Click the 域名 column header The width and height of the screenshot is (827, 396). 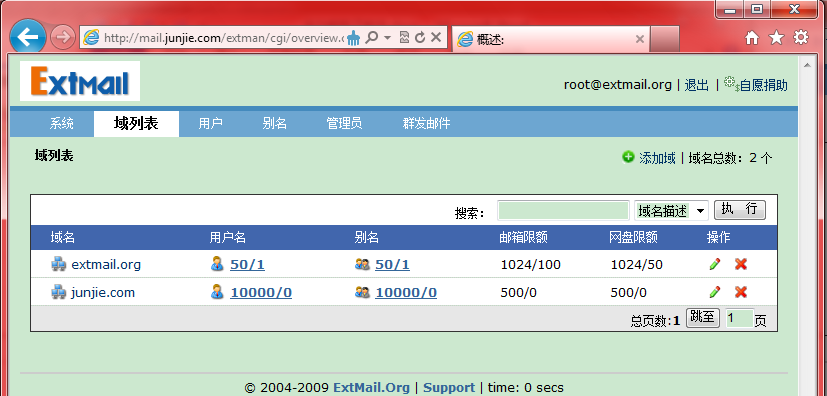pos(63,238)
